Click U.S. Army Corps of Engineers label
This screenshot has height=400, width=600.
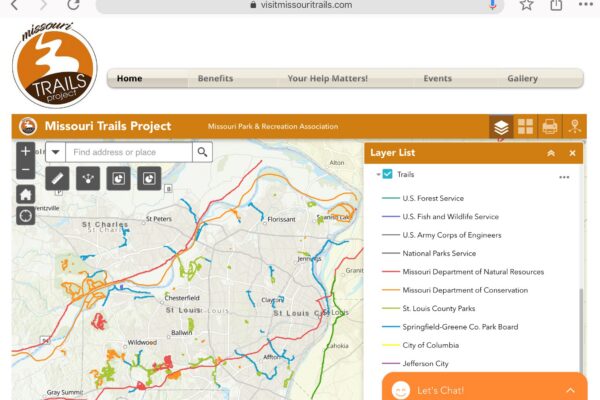(452, 235)
